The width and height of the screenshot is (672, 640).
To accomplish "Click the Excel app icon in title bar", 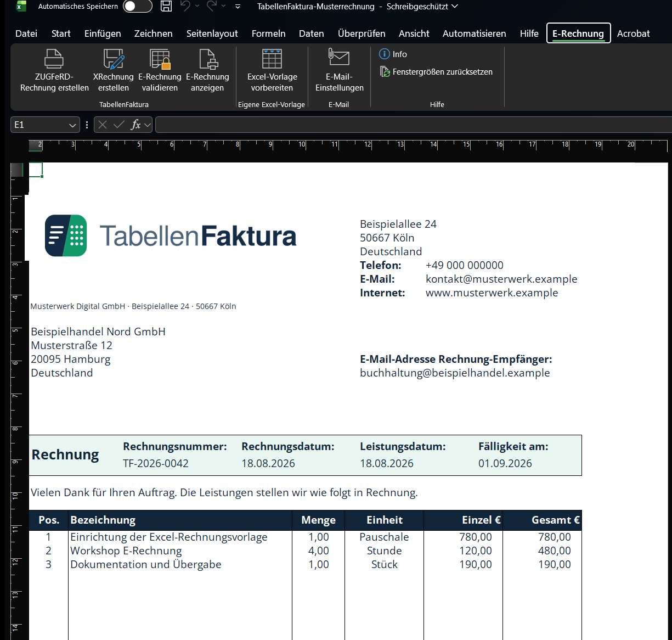I will 21,6.
